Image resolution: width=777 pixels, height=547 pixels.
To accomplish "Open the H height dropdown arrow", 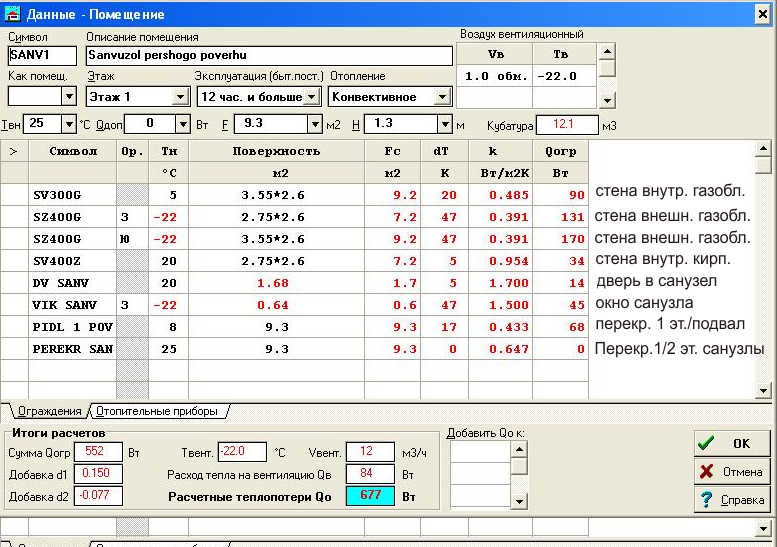I will click(444, 124).
